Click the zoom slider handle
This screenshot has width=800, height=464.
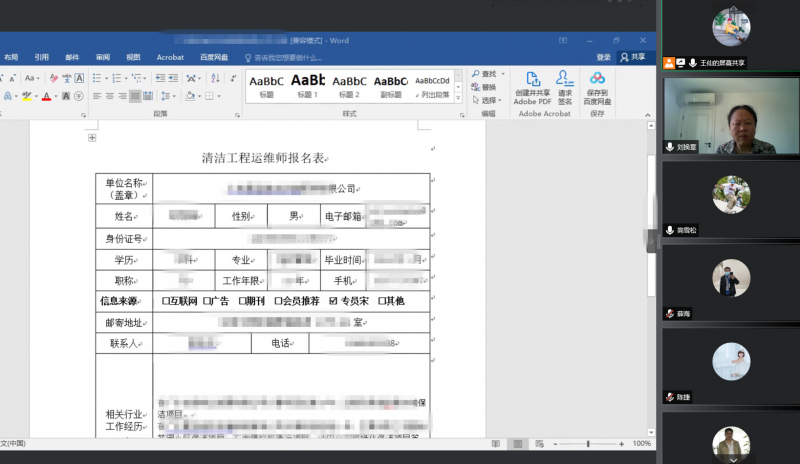[588, 444]
